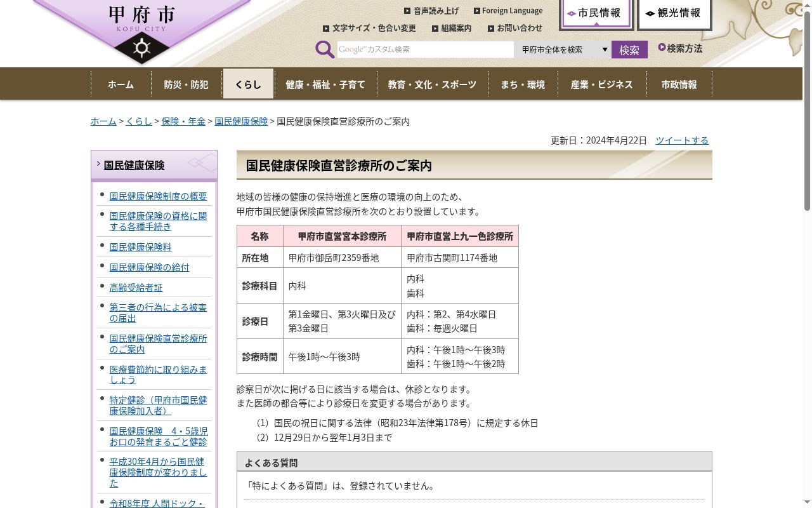This screenshot has width=812, height=508.
Task: Click the くらし breadcrumb link
Action: tap(139, 121)
